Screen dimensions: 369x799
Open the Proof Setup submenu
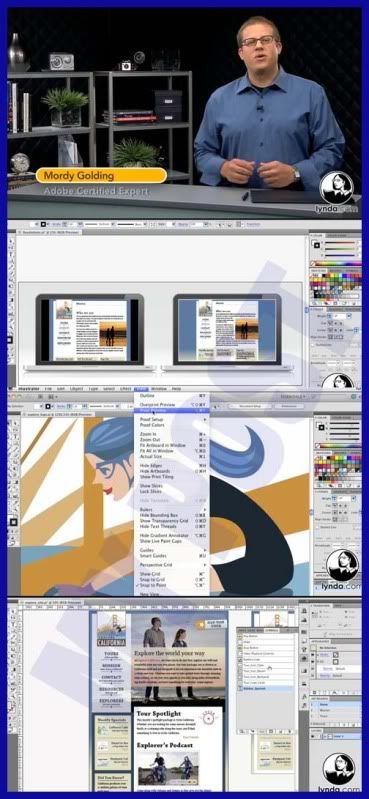click(x=172, y=419)
